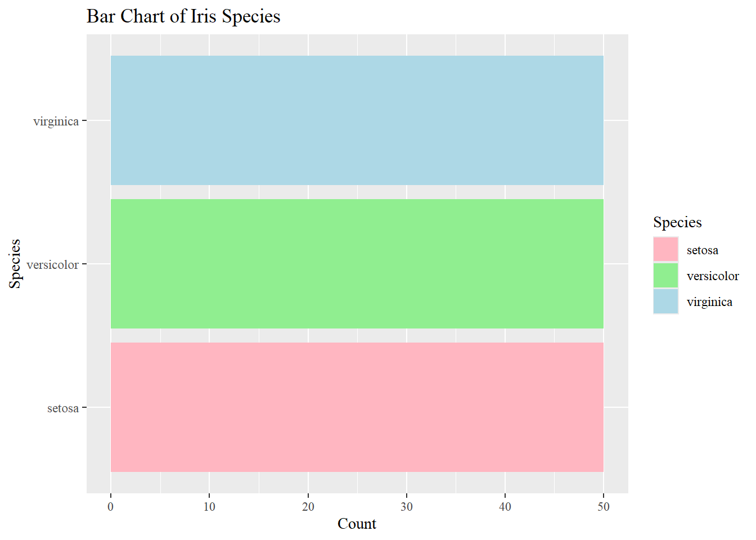Click the "Count" x-axis title
This screenshot has height=540, width=756.
point(357,524)
